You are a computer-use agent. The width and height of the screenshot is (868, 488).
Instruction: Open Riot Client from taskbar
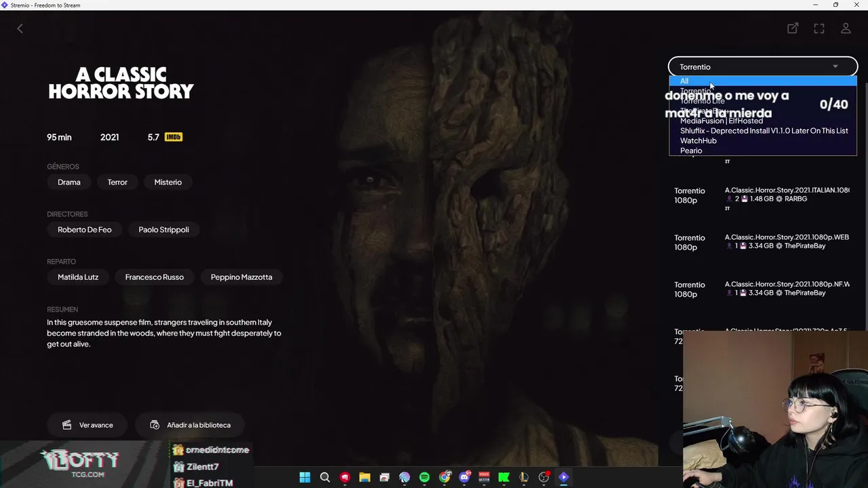pyautogui.click(x=344, y=477)
